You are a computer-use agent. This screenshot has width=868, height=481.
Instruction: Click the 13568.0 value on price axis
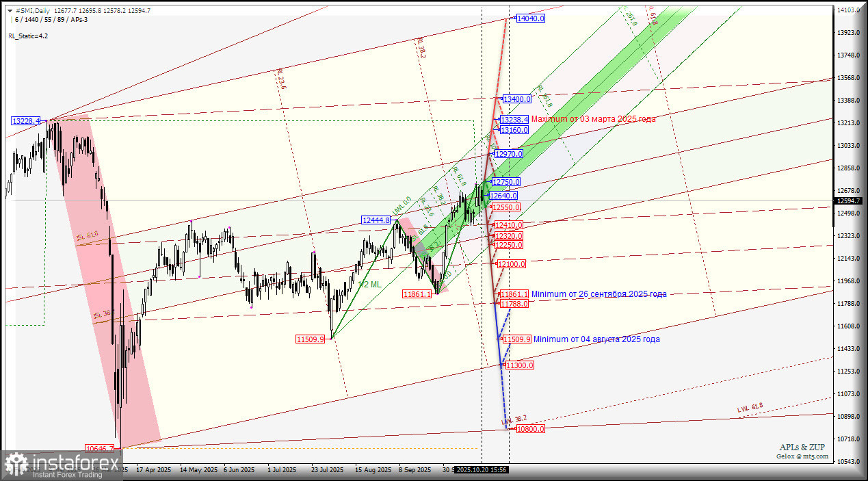(x=847, y=78)
